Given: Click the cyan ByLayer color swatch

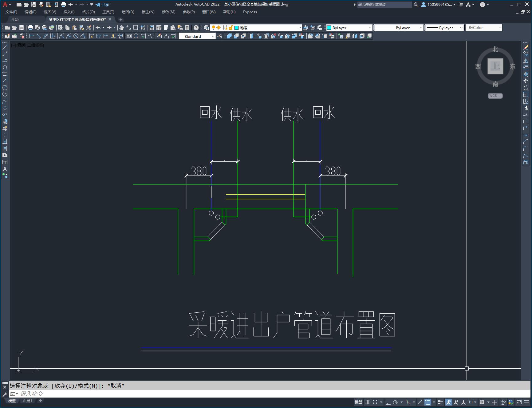Looking at the screenshot, I should (329, 28).
